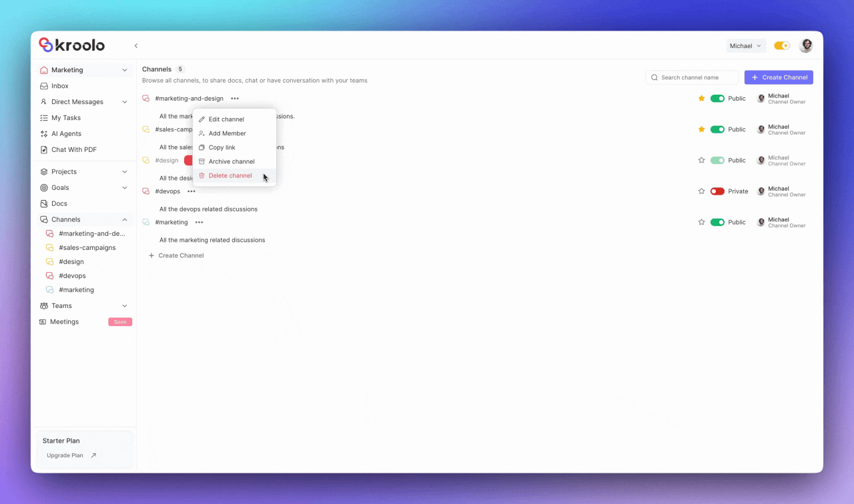
Task: Click Upgrade Plan link
Action: tap(64, 455)
